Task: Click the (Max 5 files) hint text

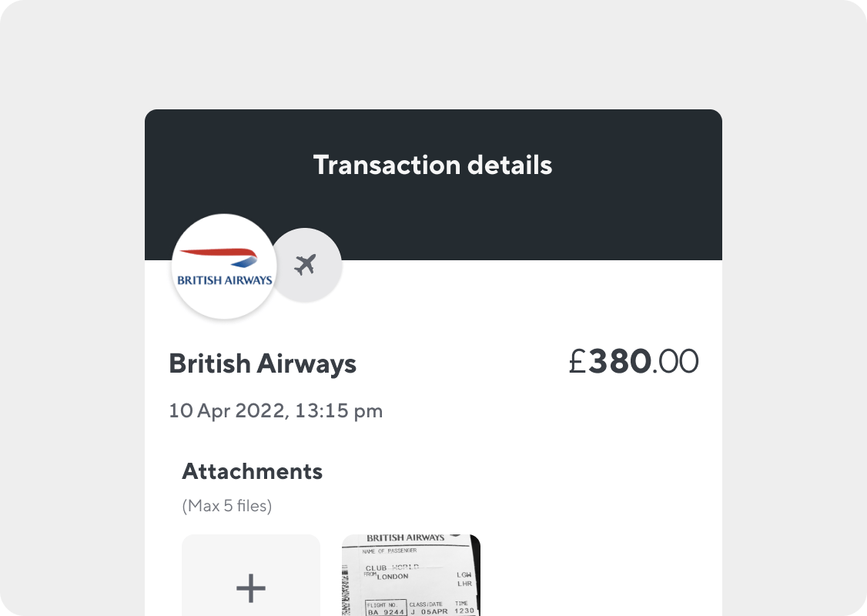Action: click(226, 506)
